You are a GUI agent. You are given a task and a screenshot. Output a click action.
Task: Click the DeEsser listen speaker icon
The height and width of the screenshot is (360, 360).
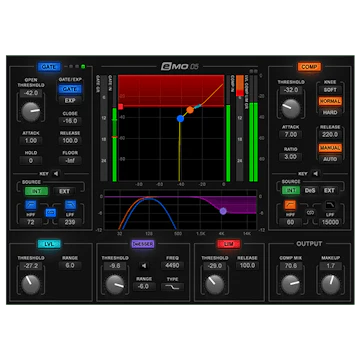(144, 266)
